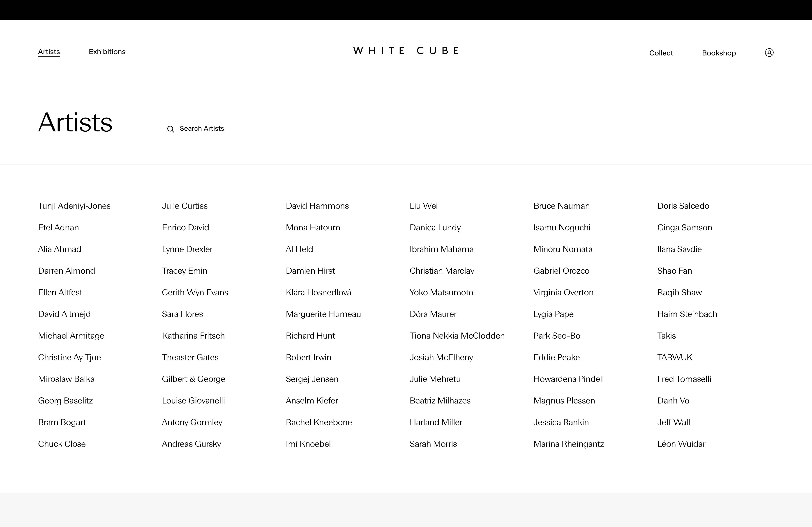Visit Anselm Kiefer's artist page

pyautogui.click(x=312, y=401)
